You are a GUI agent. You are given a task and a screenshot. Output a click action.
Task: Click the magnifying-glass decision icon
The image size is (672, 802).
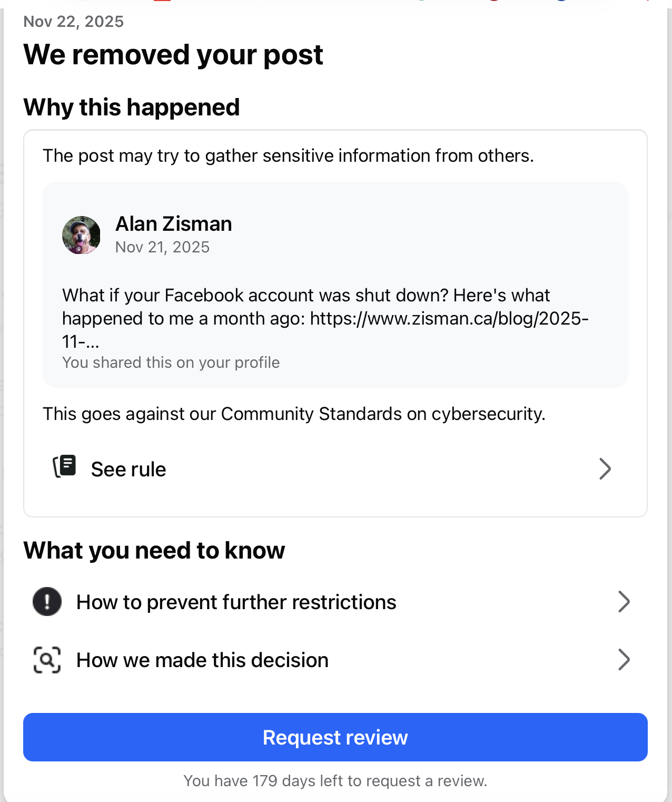(47, 660)
